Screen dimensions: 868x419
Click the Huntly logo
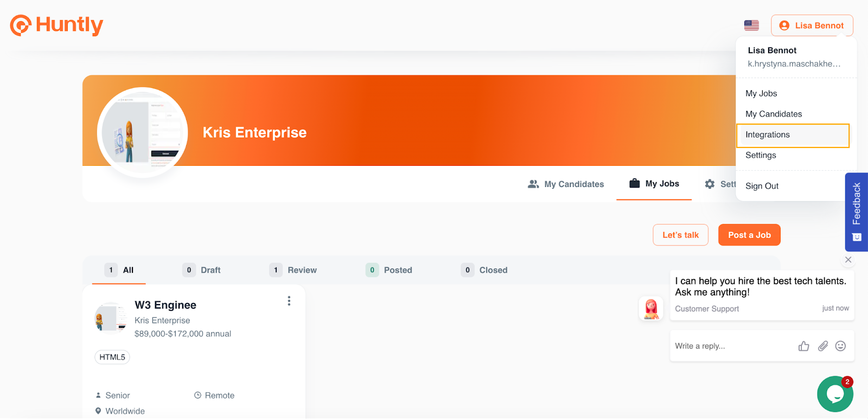pyautogui.click(x=56, y=25)
